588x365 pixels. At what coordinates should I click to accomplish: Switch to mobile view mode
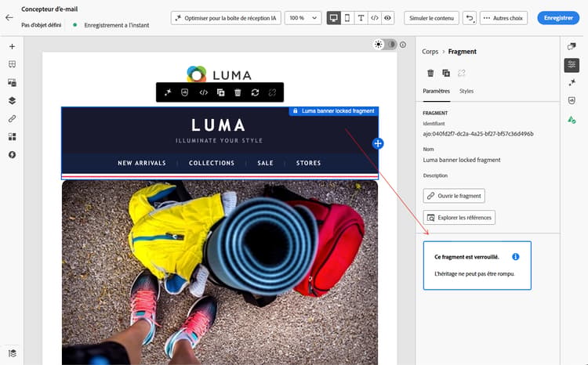point(347,17)
